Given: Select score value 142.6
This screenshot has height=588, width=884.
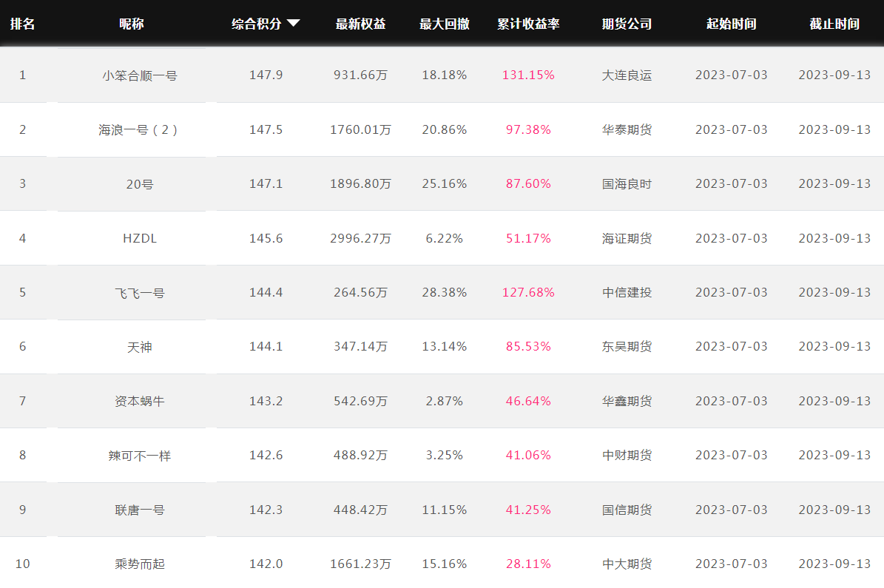Looking at the screenshot, I should pos(266,456).
